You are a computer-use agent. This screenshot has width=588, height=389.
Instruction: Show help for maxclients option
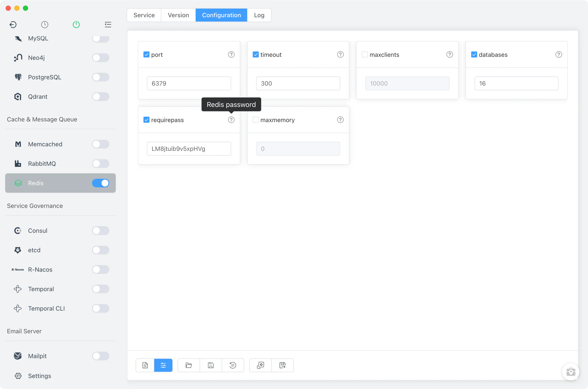click(450, 55)
